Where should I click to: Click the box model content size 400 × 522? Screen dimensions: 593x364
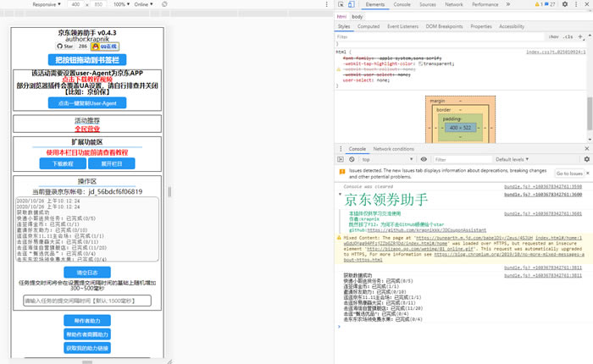[460, 128]
